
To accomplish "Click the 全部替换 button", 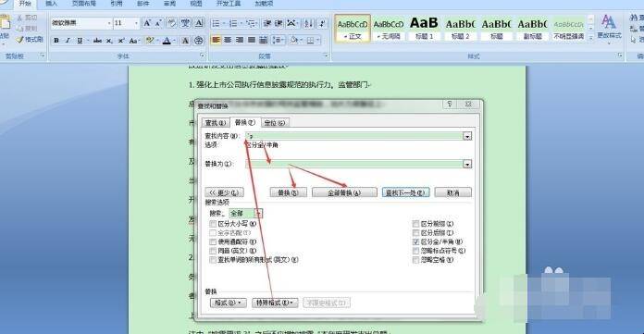I will pos(344,192).
